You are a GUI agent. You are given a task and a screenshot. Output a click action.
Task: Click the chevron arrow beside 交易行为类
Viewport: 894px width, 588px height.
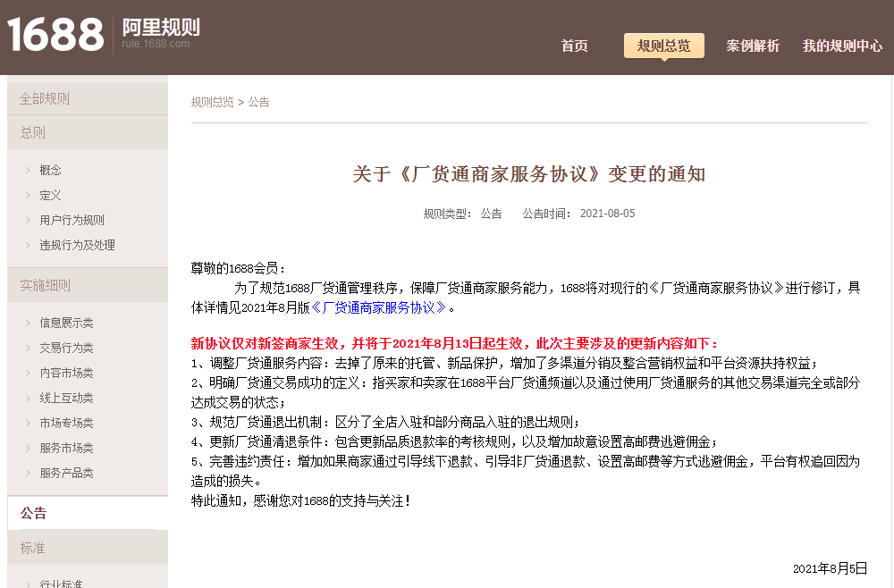(28, 348)
